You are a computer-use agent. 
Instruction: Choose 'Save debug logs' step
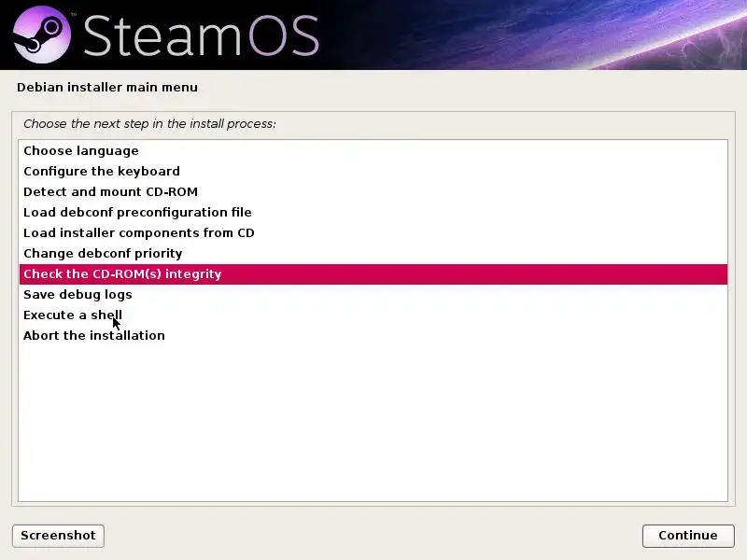[x=373, y=295]
